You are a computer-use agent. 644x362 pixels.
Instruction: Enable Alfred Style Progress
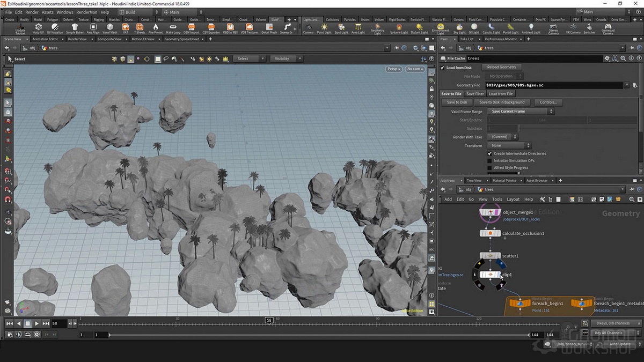click(x=489, y=167)
